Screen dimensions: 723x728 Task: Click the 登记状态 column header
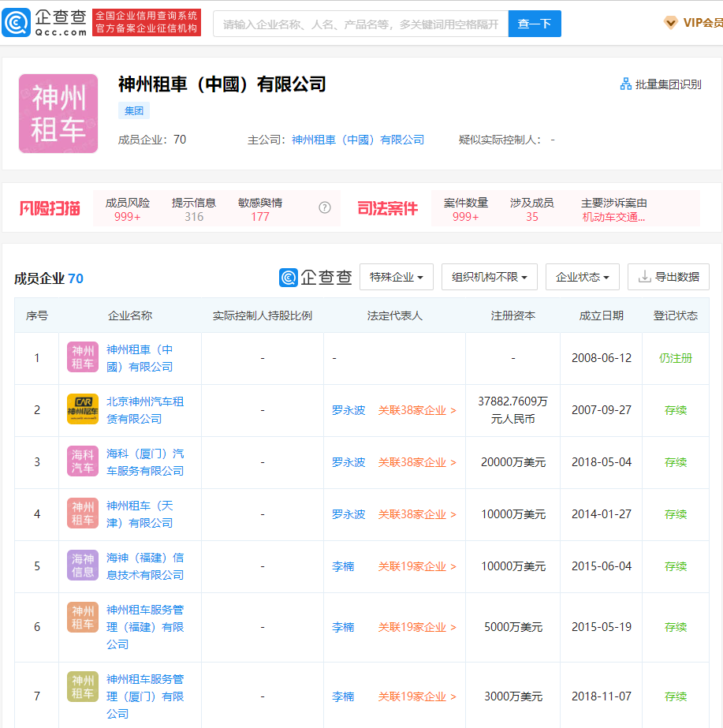675,315
